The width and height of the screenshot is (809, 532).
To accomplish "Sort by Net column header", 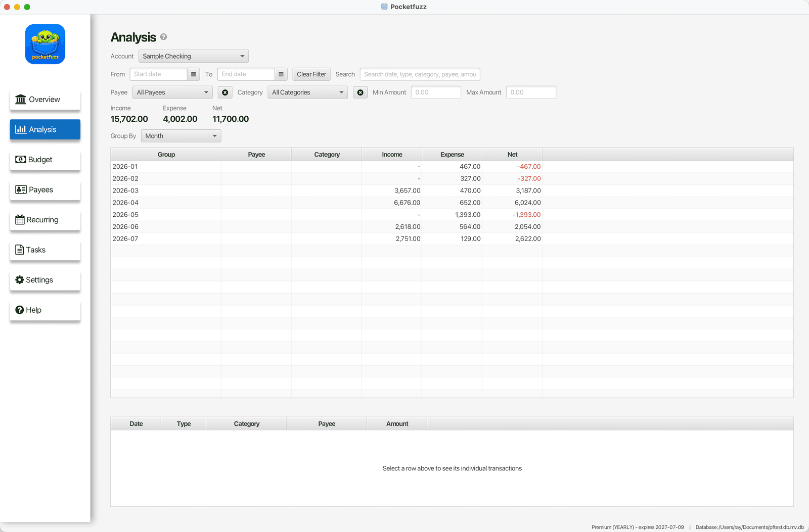I will coord(512,155).
